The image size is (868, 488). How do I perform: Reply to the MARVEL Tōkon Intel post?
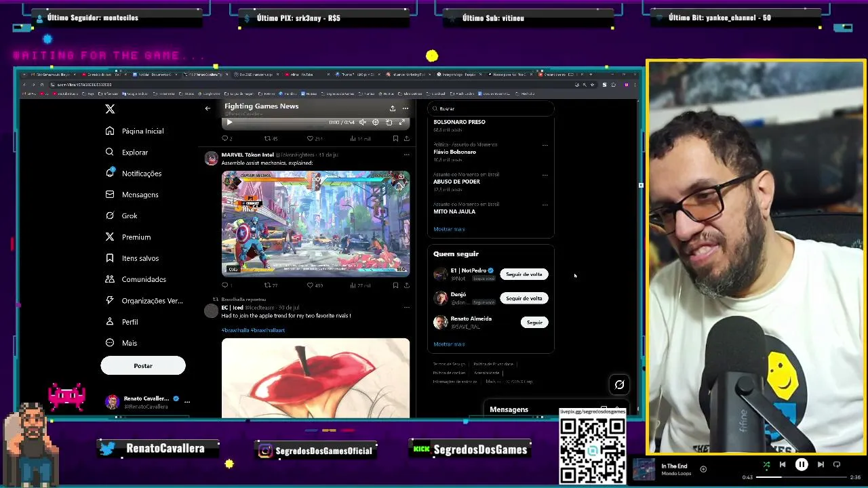pyautogui.click(x=226, y=285)
